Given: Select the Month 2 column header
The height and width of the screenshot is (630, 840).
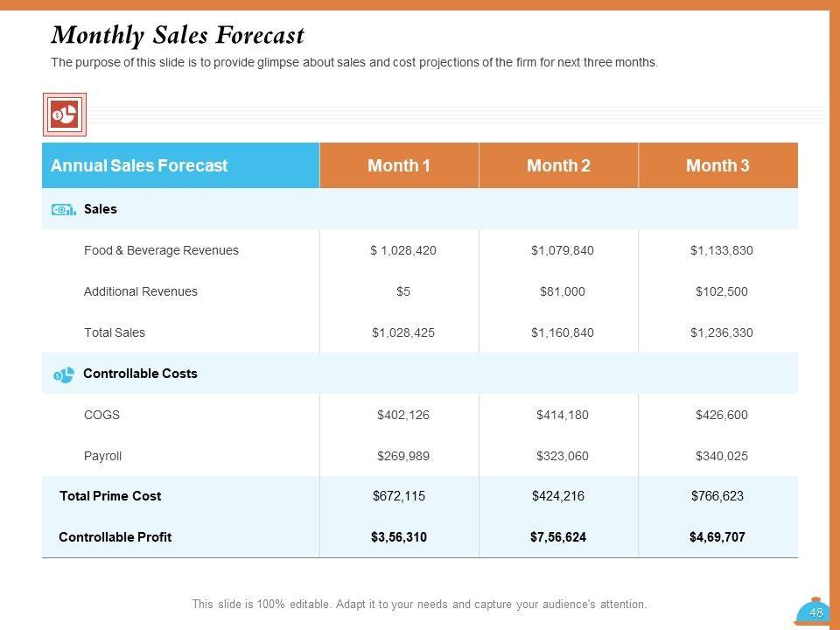Looking at the screenshot, I should [x=558, y=165].
